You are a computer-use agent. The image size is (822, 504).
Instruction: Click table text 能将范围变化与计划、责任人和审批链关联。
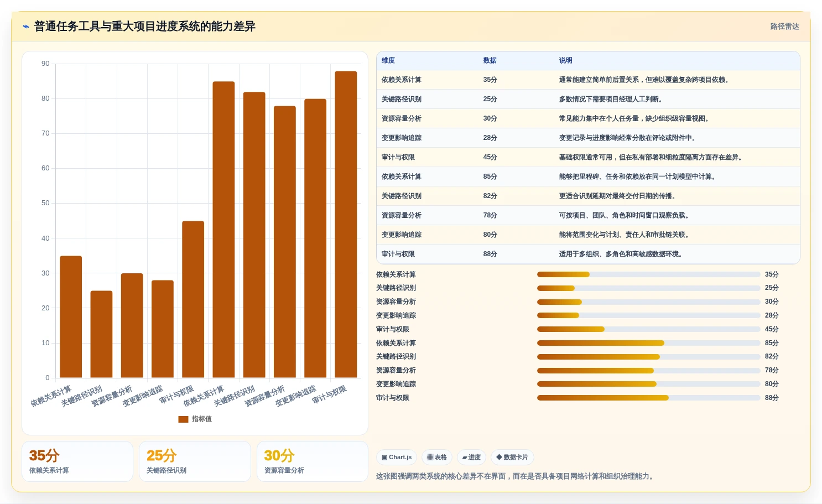pyautogui.click(x=625, y=235)
